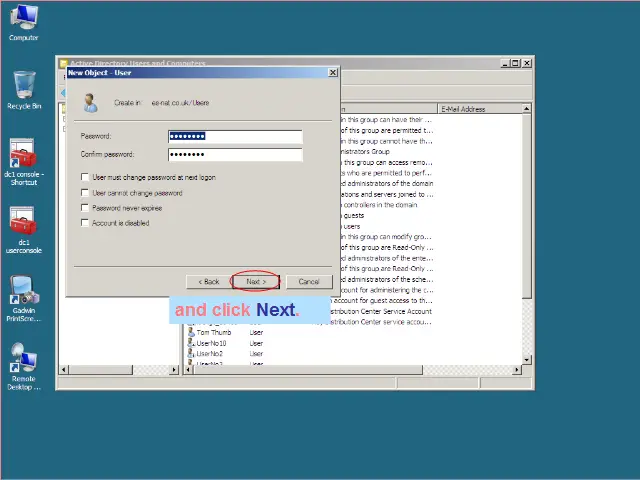Click the 'controllers in the domain' description

click(x=380, y=205)
